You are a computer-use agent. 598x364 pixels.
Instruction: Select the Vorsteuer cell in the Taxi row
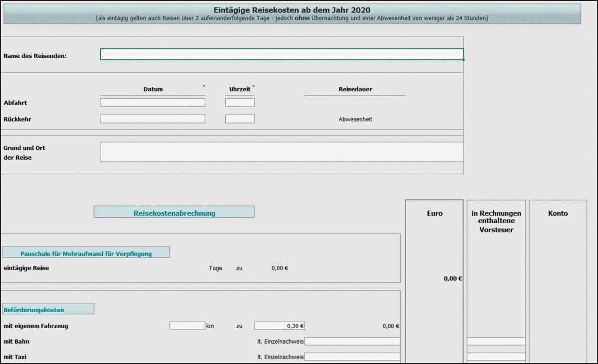click(x=496, y=357)
